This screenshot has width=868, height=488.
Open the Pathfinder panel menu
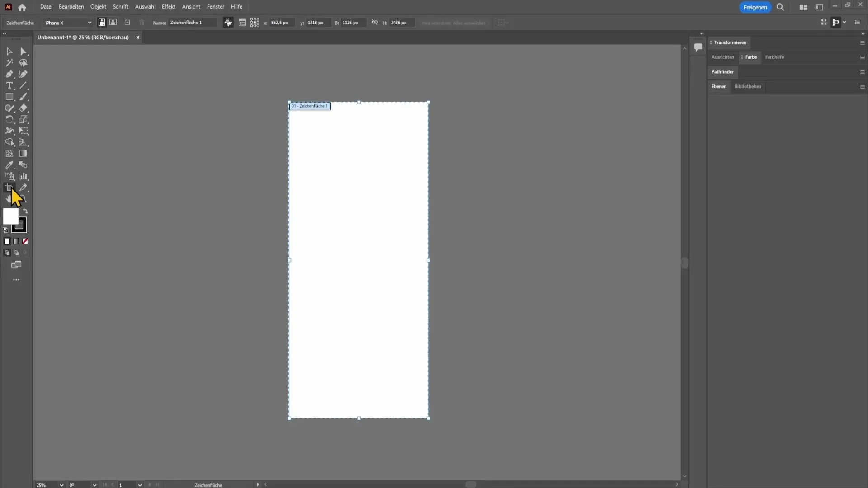click(862, 72)
